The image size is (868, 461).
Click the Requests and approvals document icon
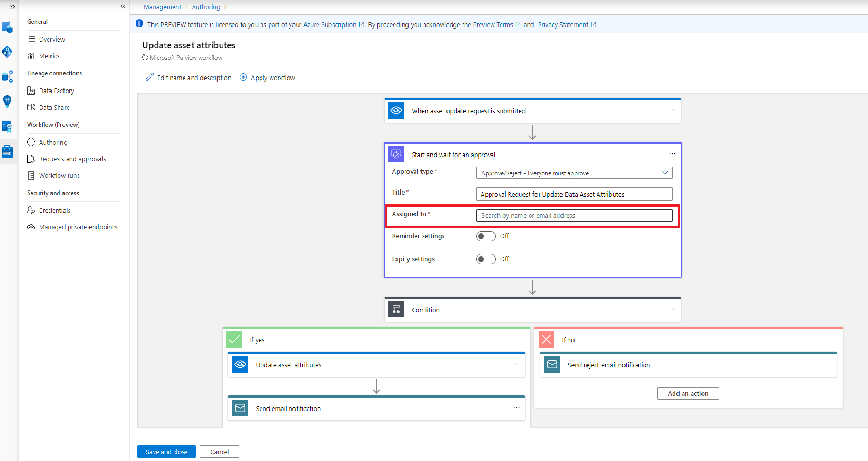pyautogui.click(x=31, y=159)
